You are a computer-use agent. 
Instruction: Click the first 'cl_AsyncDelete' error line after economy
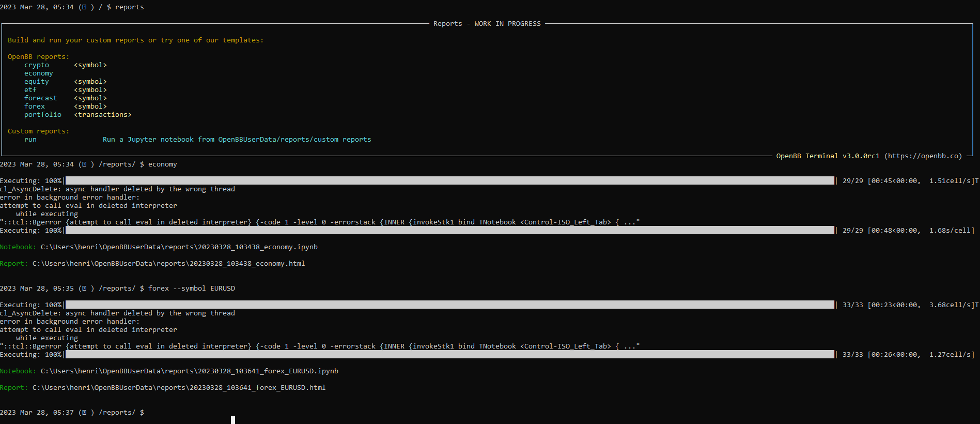(x=117, y=189)
